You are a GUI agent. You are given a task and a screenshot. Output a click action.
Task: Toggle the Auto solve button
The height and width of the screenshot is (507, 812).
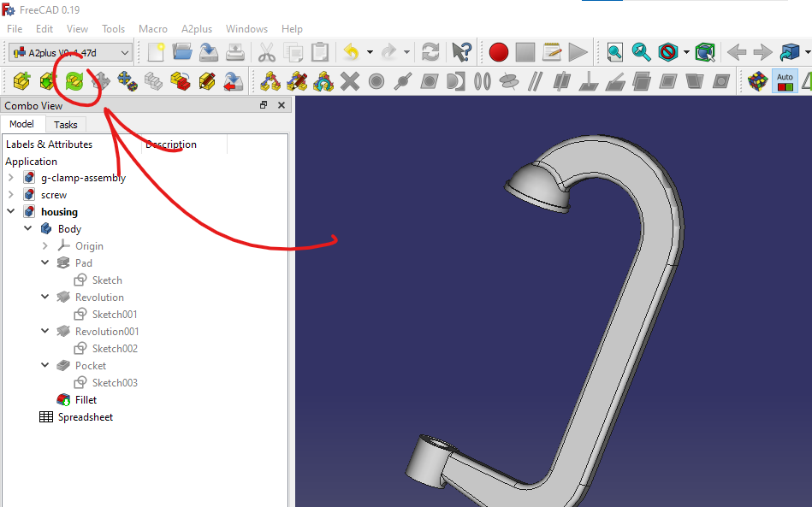785,81
